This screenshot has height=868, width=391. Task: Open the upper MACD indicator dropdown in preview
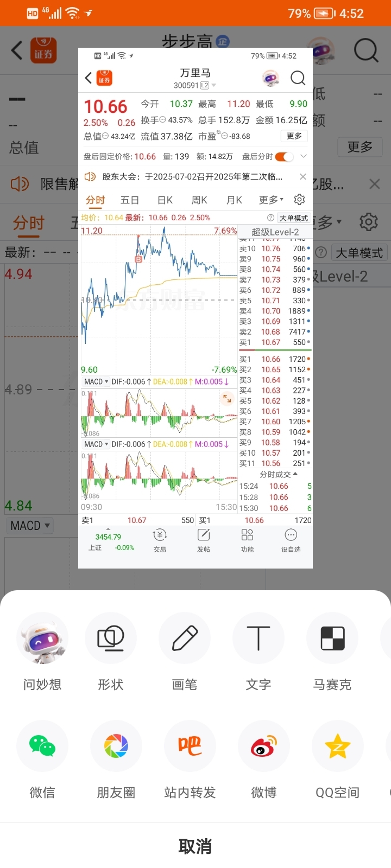coord(96,382)
